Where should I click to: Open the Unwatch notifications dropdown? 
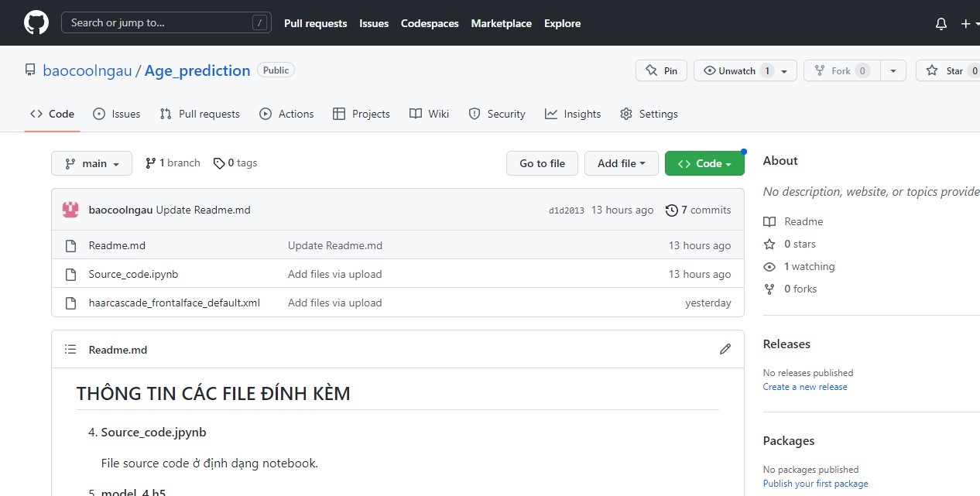click(x=745, y=70)
